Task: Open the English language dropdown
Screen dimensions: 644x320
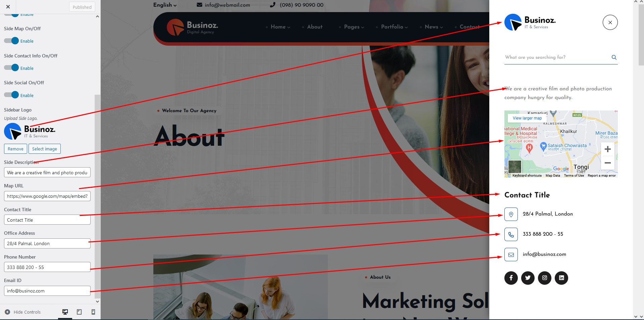Action: coord(165,5)
